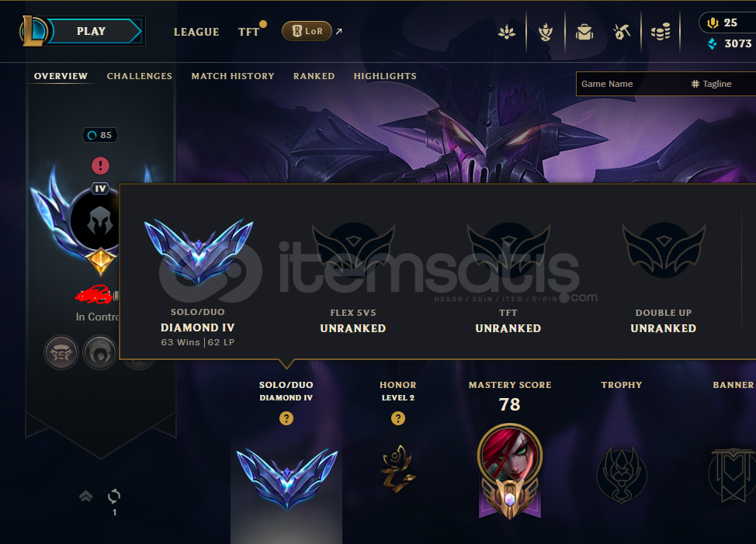This screenshot has height=544, width=756.
Task: Click the Trophy emblem slot
Action: point(622,475)
